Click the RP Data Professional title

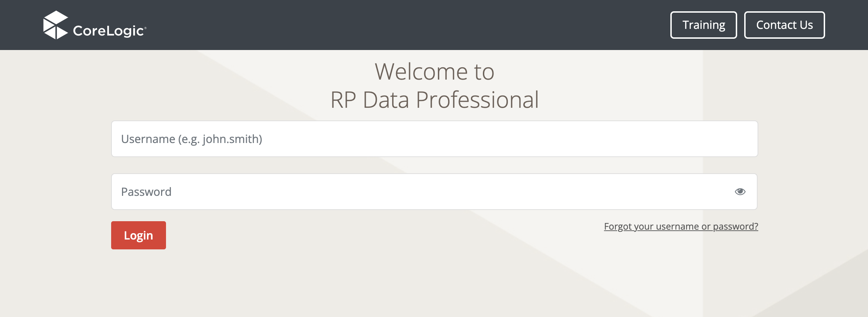[x=434, y=100]
